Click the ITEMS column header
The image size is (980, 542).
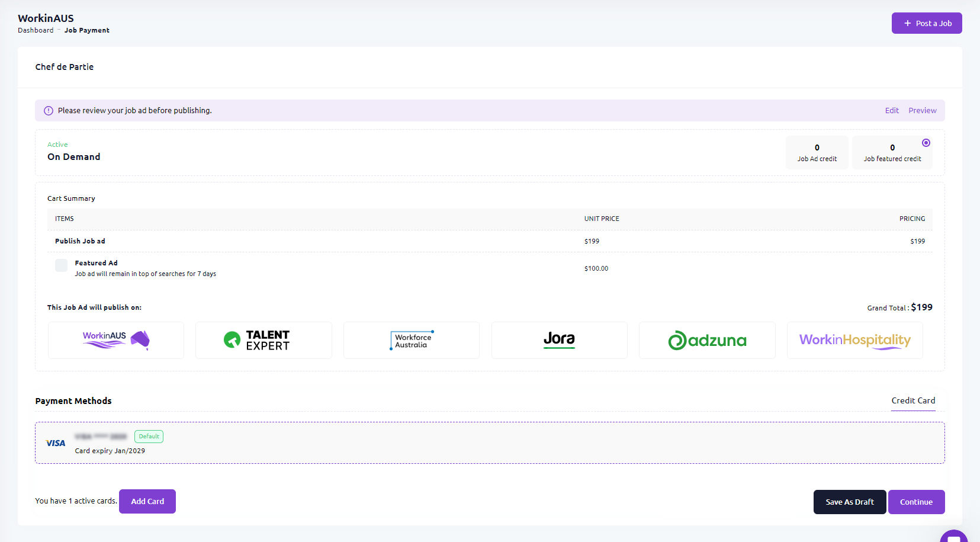[65, 219]
